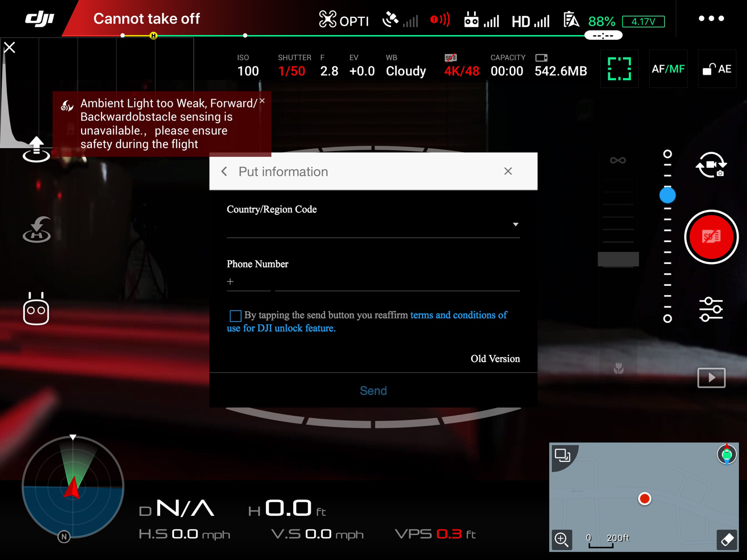The width and height of the screenshot is (747, 560).
Task: Toggle the AE lock
Action: pyautogui.click(x=717, y=69)
